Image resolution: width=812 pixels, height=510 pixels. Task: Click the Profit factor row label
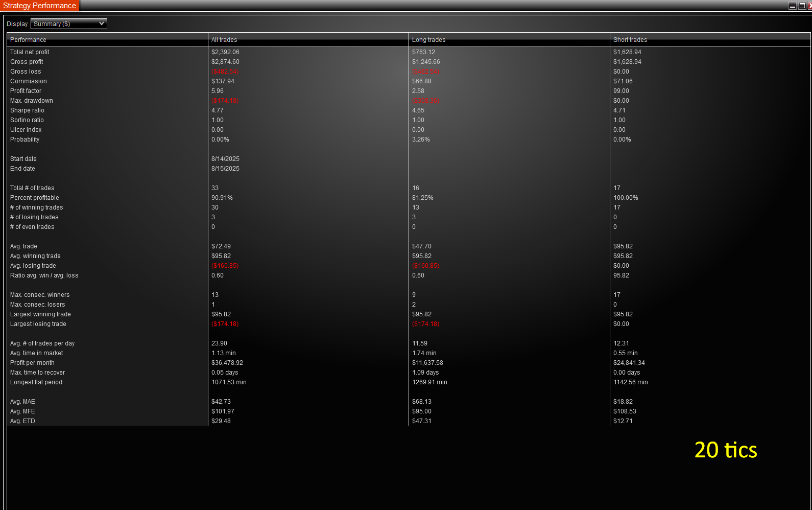click(x=26, y=91)
